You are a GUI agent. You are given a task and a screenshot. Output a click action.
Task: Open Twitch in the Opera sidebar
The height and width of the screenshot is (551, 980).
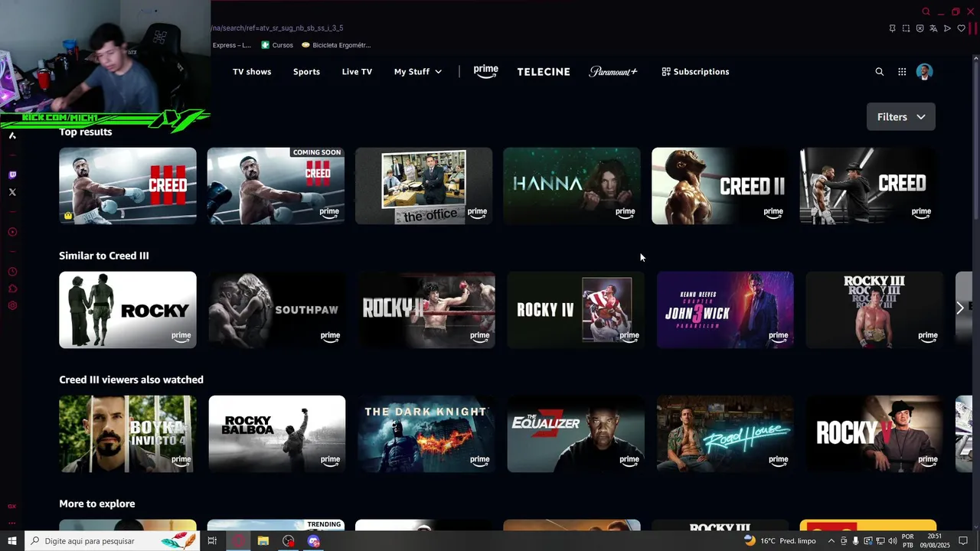[x=12, y=175]
